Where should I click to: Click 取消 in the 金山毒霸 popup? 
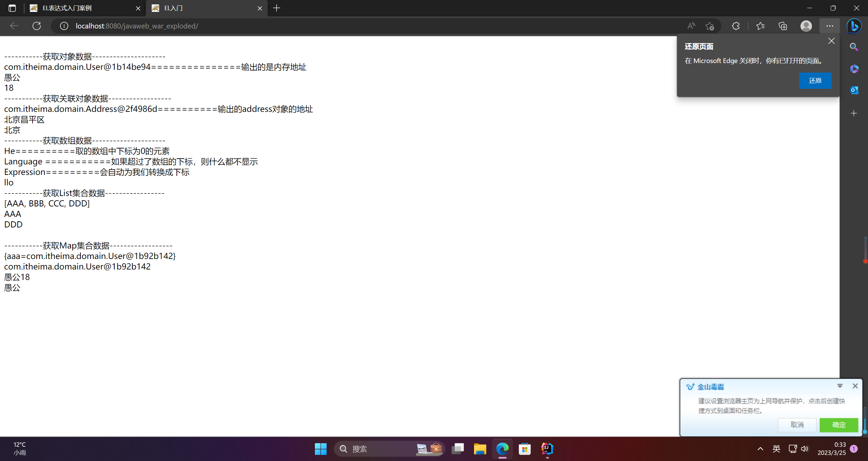797,425
